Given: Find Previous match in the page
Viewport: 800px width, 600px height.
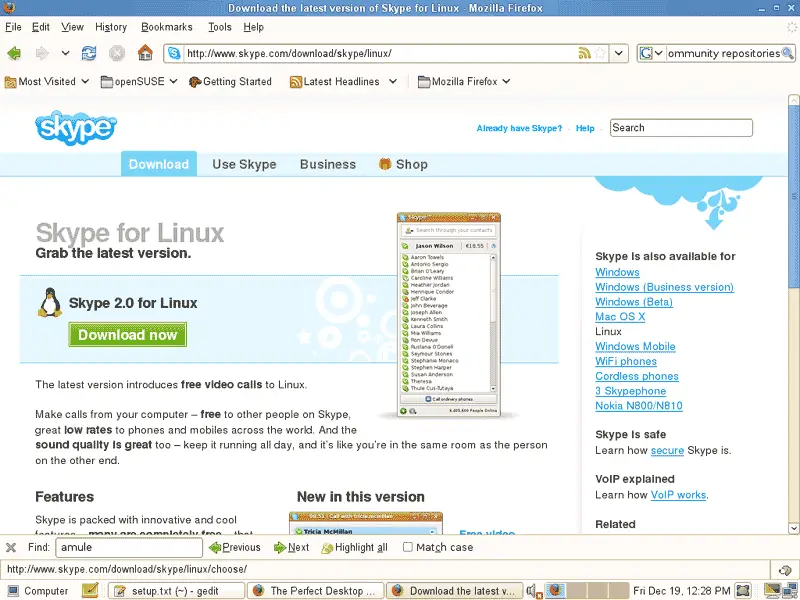Looking at the screenshot, I should 235,547.
